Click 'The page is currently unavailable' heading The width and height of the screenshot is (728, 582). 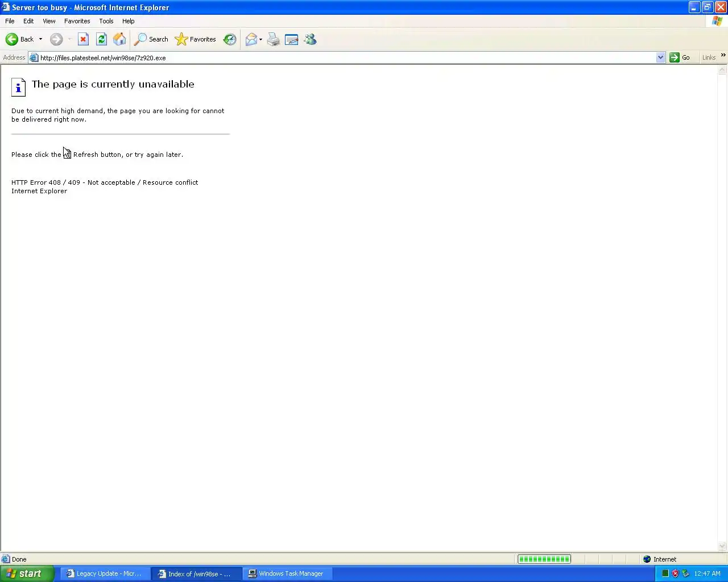tap(113, 84)
